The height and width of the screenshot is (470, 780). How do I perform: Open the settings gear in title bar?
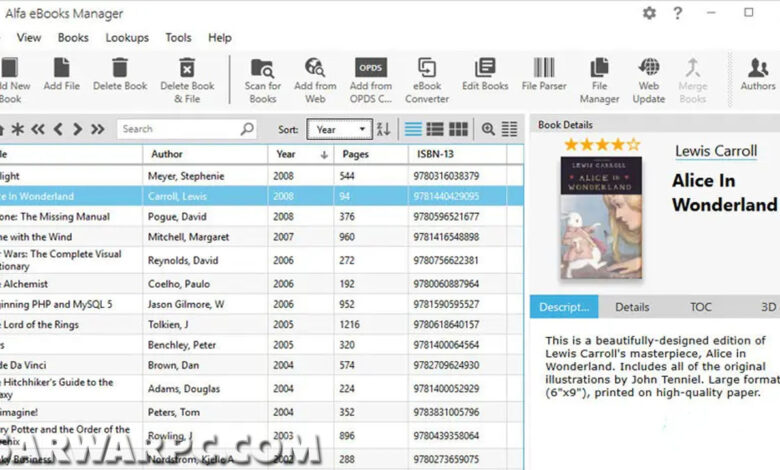click(649, 12)
